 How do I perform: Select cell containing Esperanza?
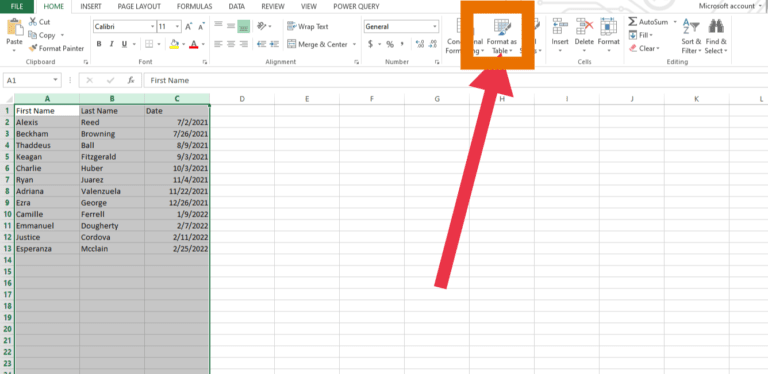coord(47,249)
